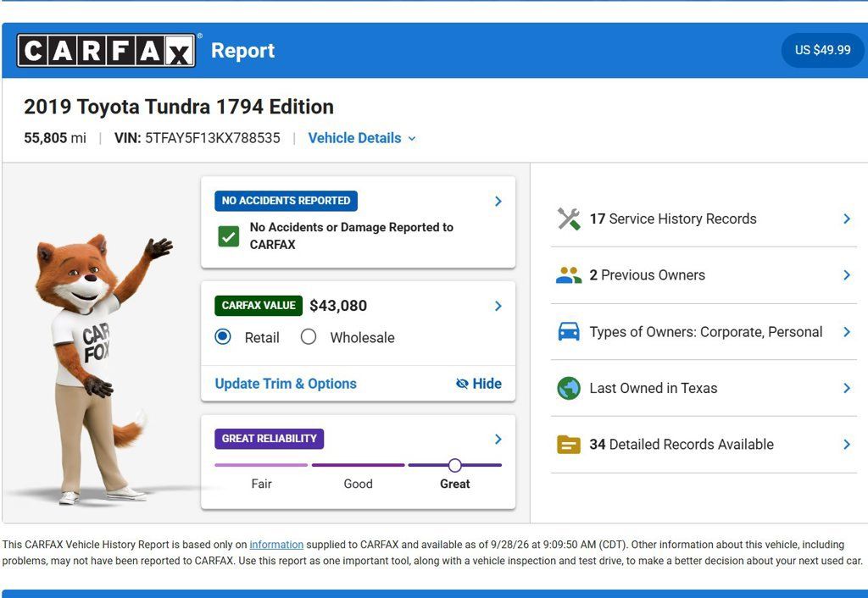Open the information hyperlink in disclaimer
The image size is (868, 598).
276,545
